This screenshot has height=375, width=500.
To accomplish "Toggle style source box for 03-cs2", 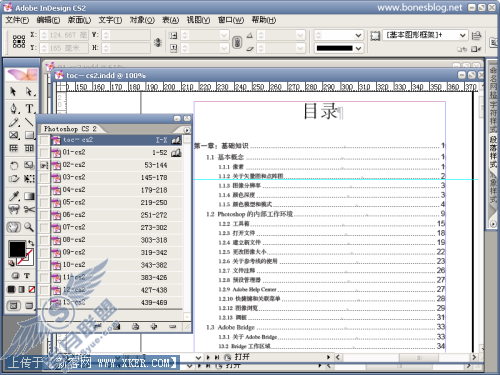I will click(x=44, y=178).
